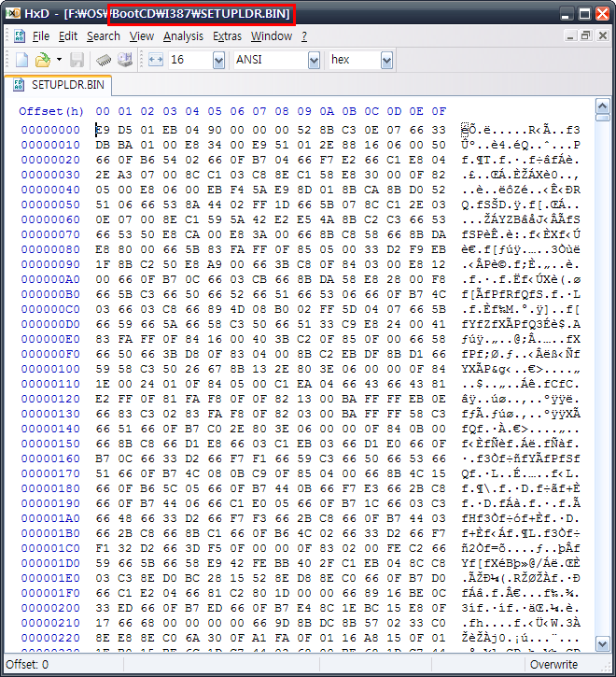Click the scrollbar up arrow
This screenshot has width=616, height=677.
coord(603,106)
